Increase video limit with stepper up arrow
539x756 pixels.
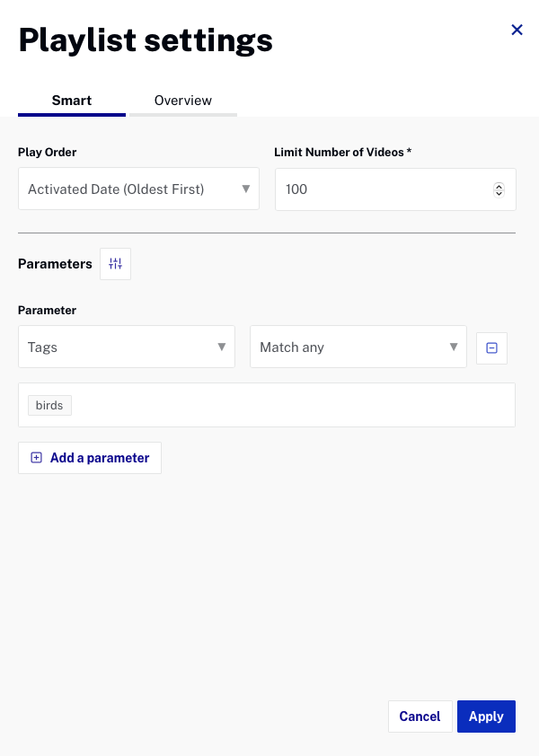[x=499, y=186]
